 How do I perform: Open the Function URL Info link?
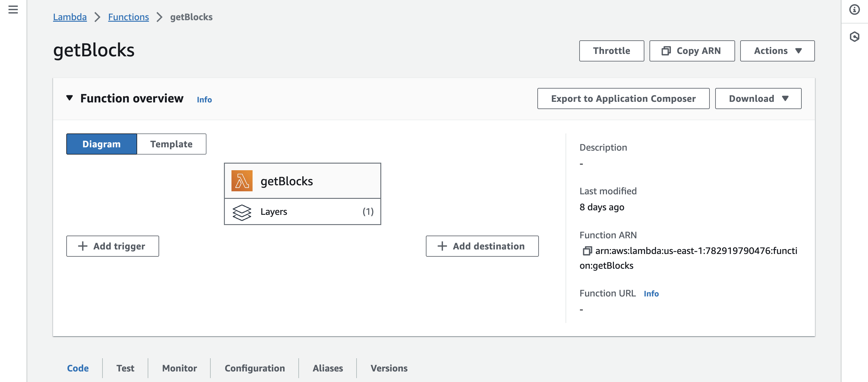(651, 294)
